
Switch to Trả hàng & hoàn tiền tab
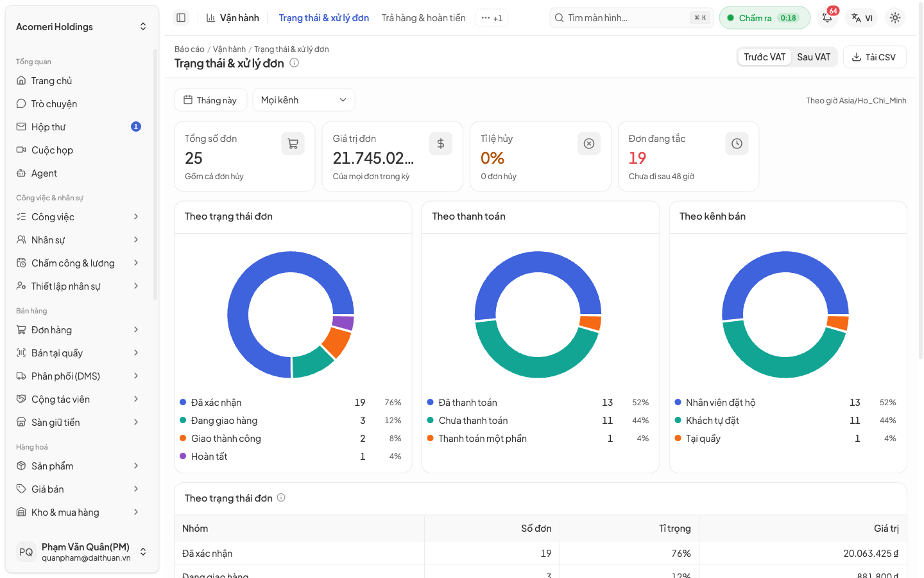(x=424, y=18)
